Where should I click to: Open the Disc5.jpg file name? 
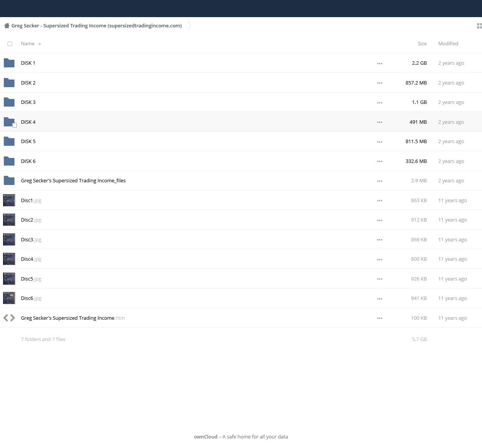point(31,279)
